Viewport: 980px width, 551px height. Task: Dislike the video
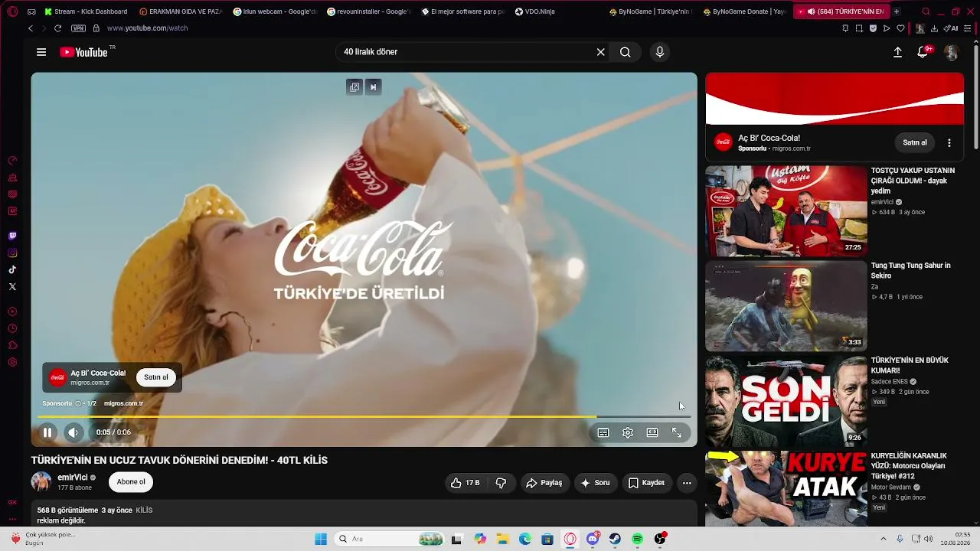[501, 483]
